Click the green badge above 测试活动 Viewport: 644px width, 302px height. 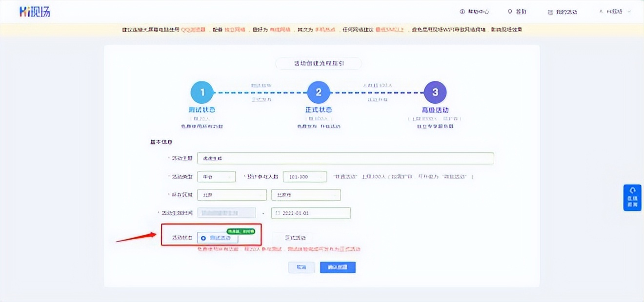click(x=240, y=232)
